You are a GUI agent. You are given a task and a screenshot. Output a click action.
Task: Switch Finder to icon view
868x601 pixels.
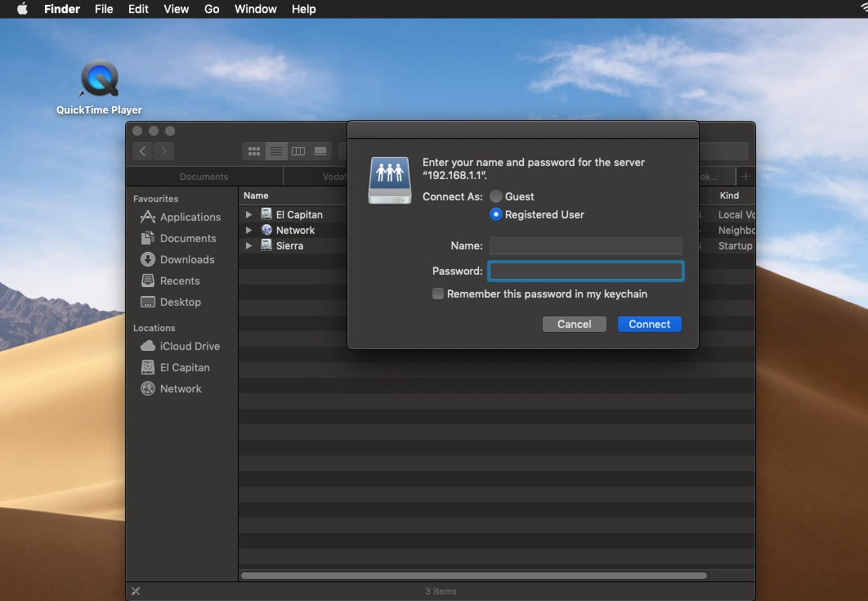coord(254,151)
